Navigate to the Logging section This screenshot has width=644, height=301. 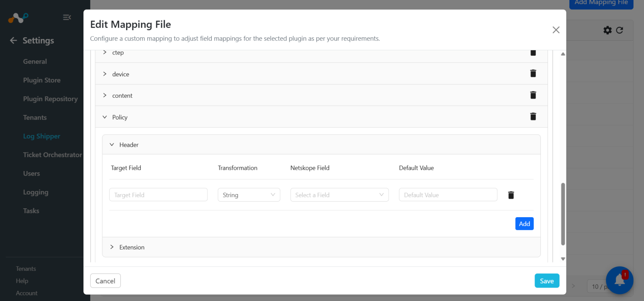click(36, 192)
